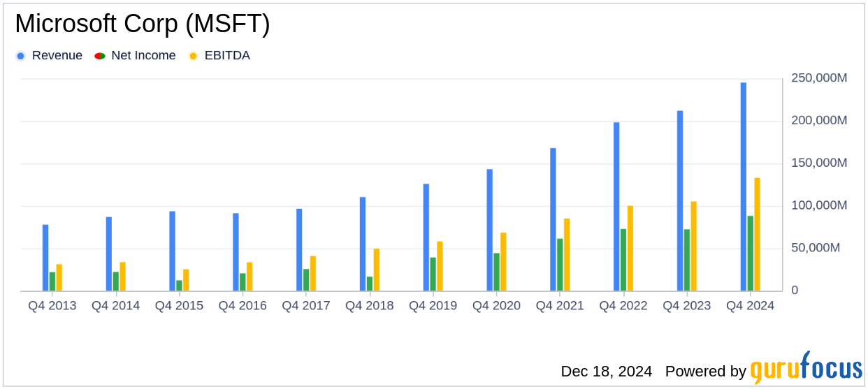Select the Q4 2018 axis label
868x389 pixels.
(x=370, y=306)
